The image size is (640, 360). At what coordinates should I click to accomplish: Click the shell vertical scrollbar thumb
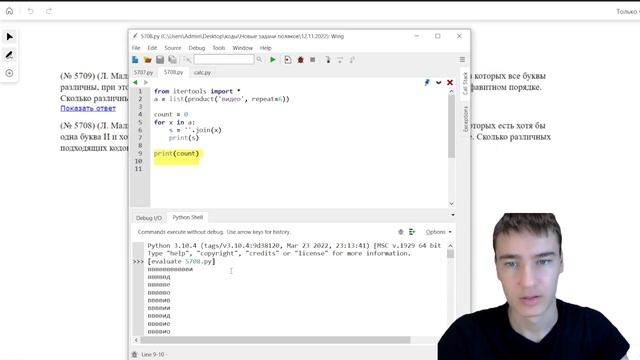click(x=450, y=254)
